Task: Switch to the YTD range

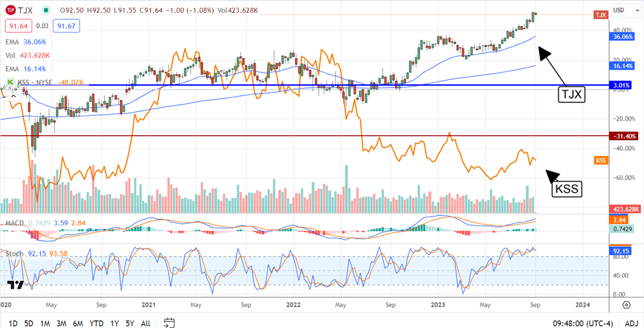Action: [x=98, y=322]
